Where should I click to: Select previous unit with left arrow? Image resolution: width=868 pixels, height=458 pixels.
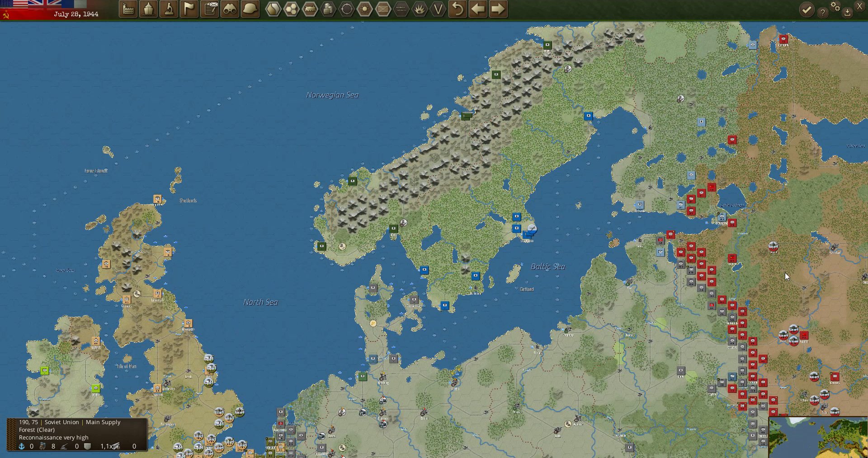[x=478, y=9]
